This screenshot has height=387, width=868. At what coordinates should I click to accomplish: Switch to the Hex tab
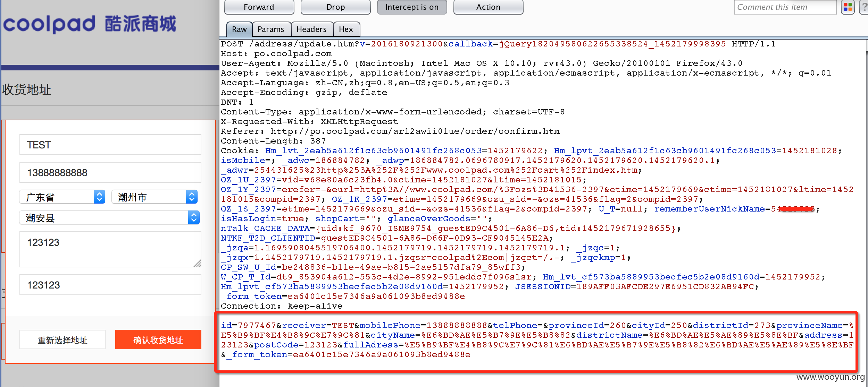point(346,29)
